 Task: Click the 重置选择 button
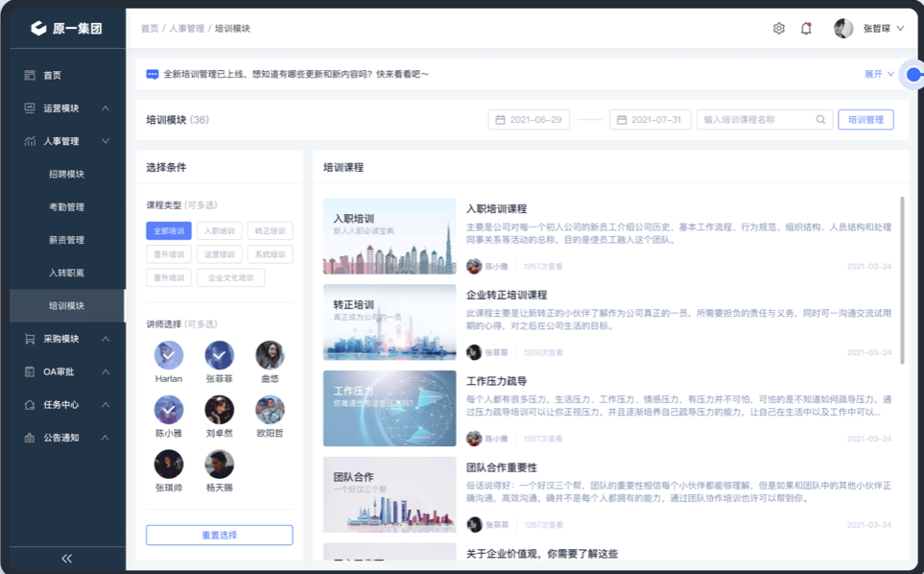tap(219, 535)
